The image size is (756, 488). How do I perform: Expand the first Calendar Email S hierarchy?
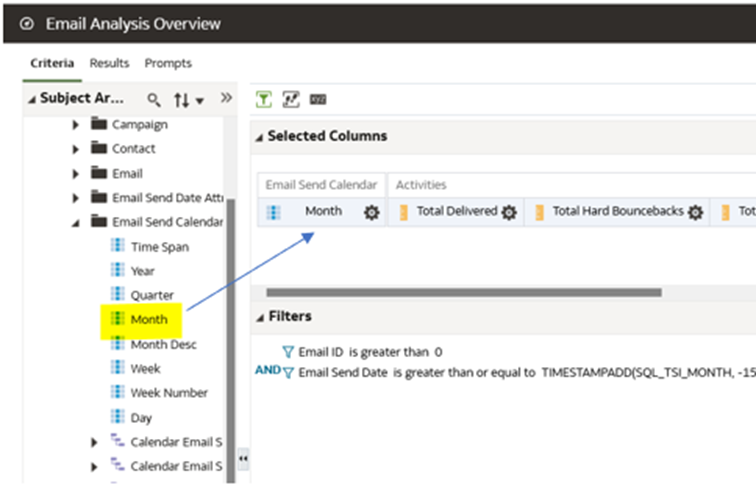[94, 442]
